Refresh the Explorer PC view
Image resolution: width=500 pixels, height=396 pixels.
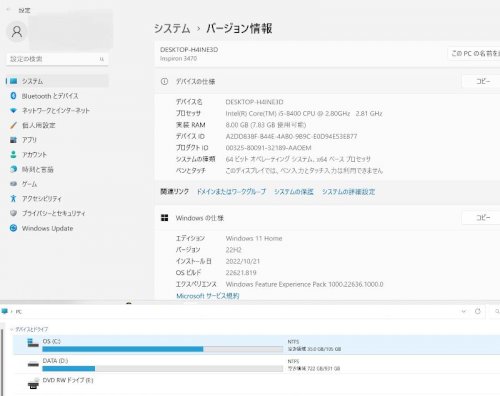pyautogui.click(x=478, y=311)
